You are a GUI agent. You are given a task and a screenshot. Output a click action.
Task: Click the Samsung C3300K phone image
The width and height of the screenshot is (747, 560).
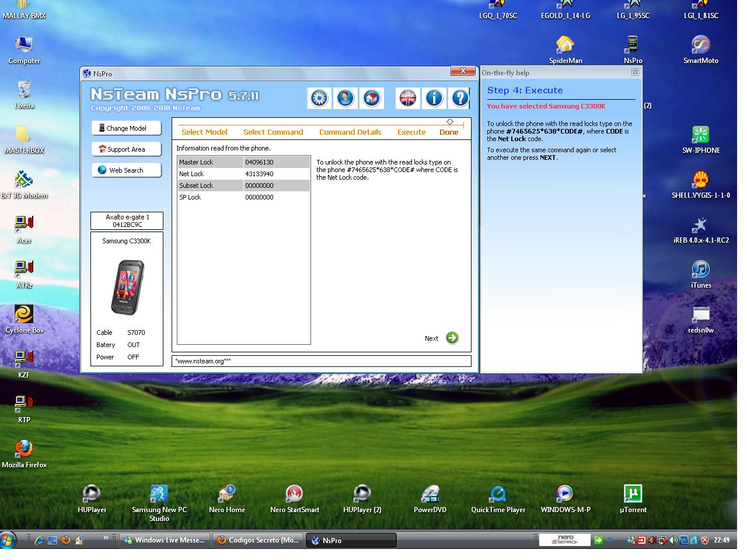[127, 288]
